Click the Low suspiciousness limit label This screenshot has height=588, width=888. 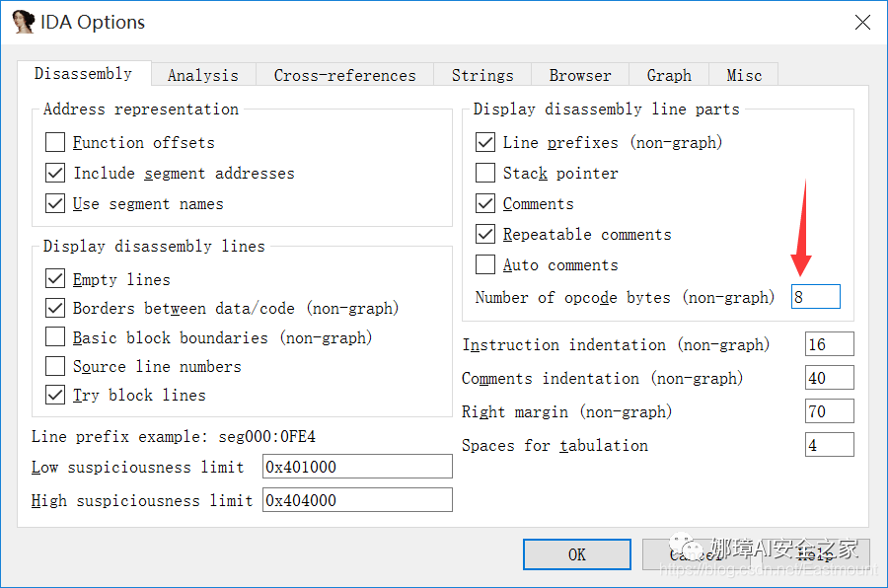(x=137, y=468)
